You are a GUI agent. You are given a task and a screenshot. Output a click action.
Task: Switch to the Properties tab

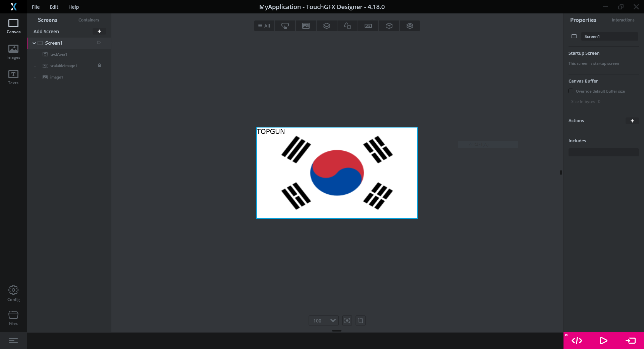(x=583, y=20)
